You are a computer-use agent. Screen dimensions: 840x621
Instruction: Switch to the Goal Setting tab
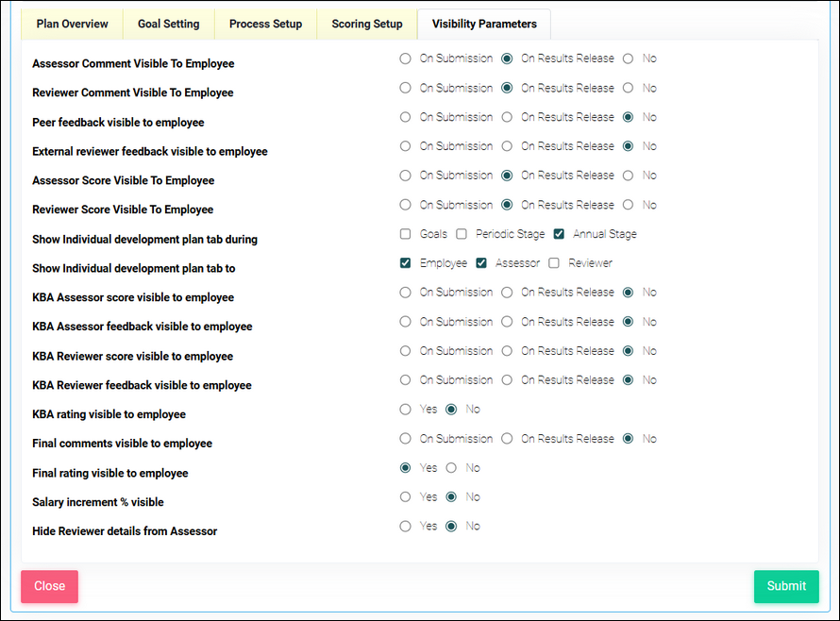[x=169, y=24]
